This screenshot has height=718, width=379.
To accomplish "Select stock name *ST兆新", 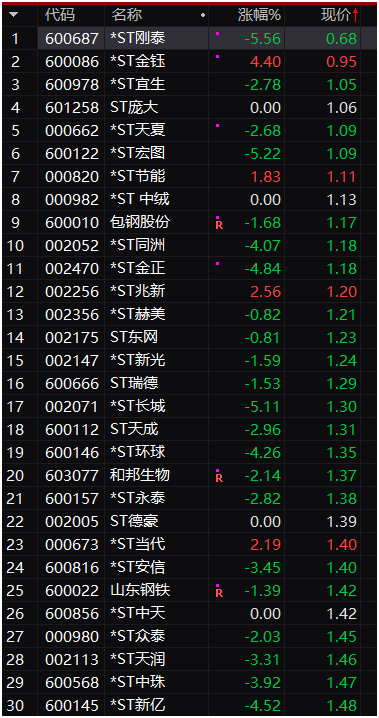I will [x=137, y=291].
